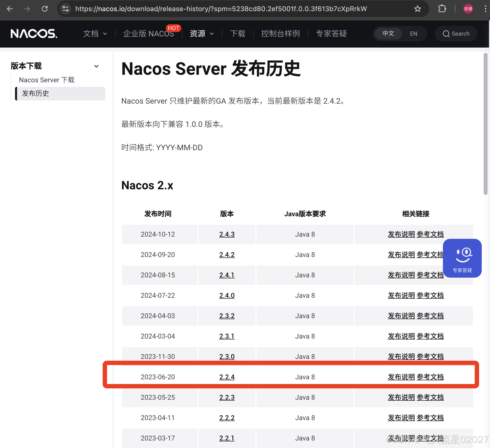Open the 控制台样例 nav item
Screen dimensions: 490x448
pos(280,33)
